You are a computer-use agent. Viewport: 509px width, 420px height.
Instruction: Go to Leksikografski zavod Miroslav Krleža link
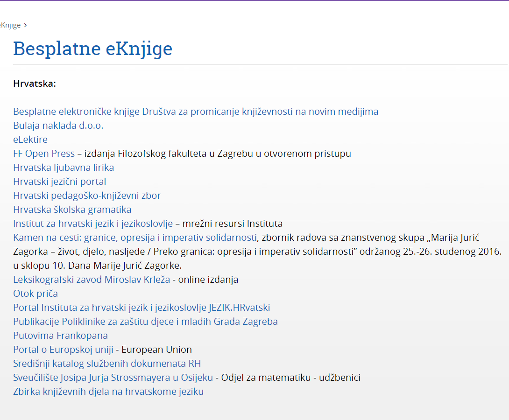[92, 280]
